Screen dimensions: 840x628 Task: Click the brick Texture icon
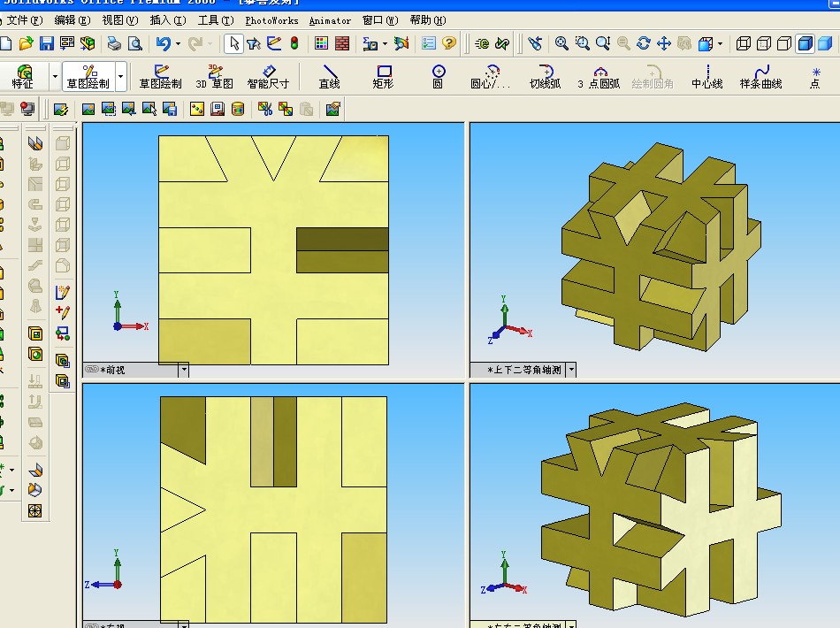342,43
